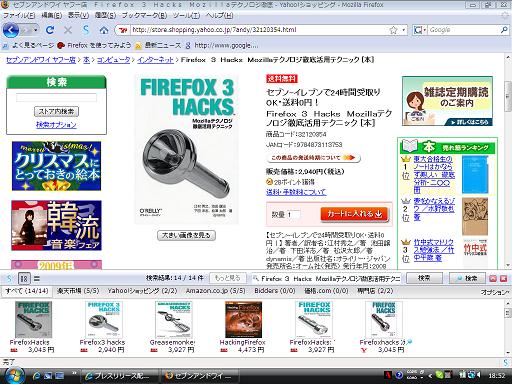
Task: Select the 専門店 (2/2) tab
Action: click(x=375, y=291)
